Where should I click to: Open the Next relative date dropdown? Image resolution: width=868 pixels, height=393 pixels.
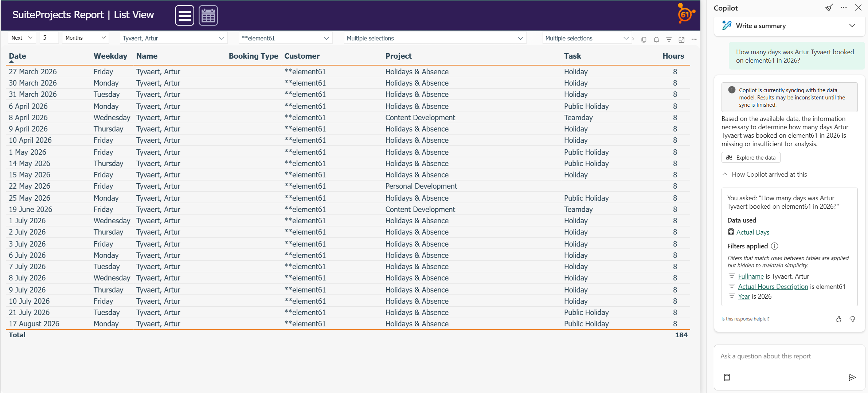click(22, 38)
